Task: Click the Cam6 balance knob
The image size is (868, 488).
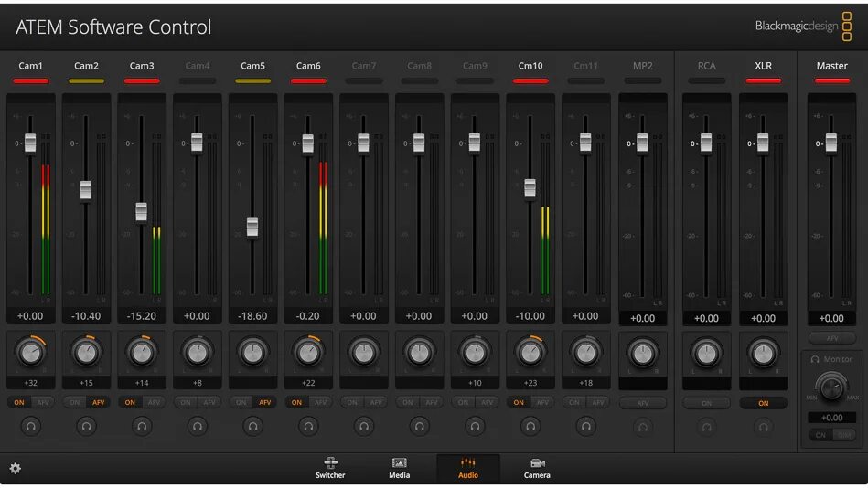Action: (308, 353)
